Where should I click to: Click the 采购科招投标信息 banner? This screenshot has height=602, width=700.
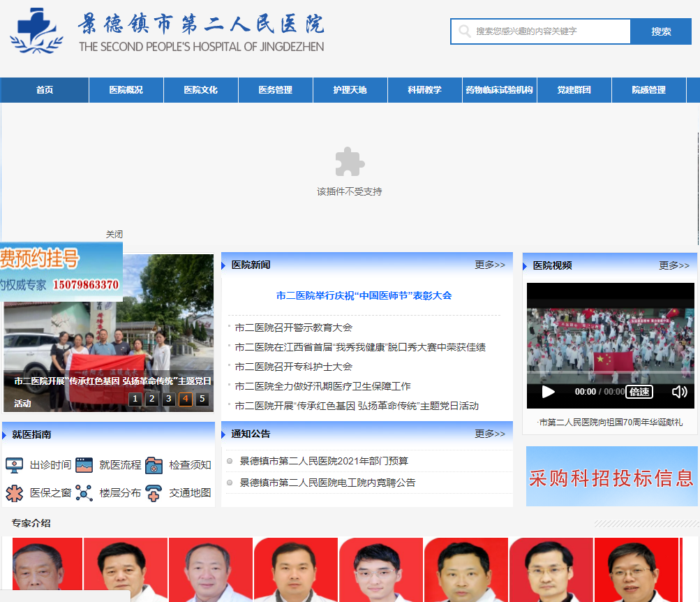[611, 476]
